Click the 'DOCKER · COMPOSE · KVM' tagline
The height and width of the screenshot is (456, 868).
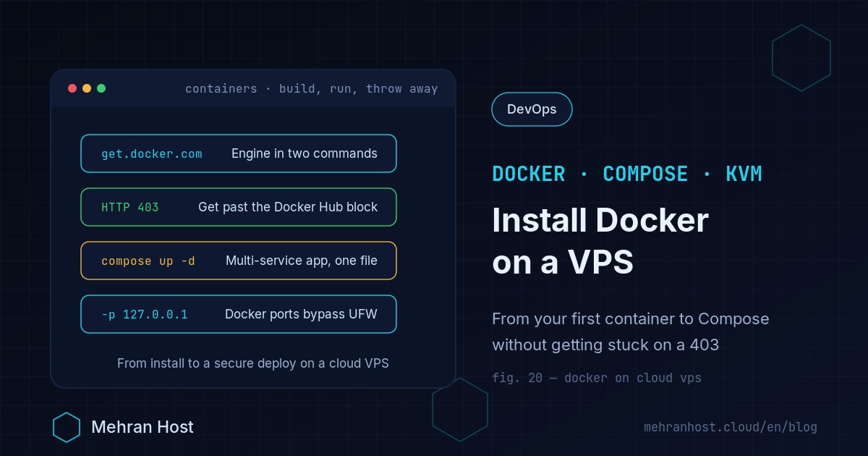click(627, 174)
